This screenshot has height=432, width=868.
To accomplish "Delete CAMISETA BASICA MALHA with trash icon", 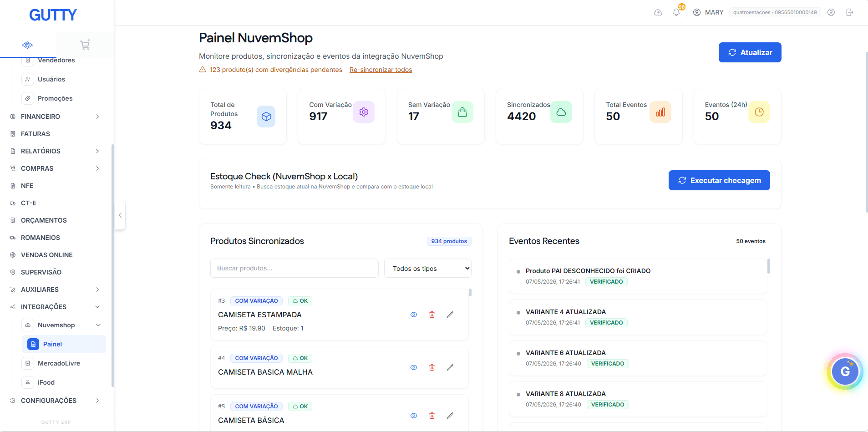I will 432,367.
